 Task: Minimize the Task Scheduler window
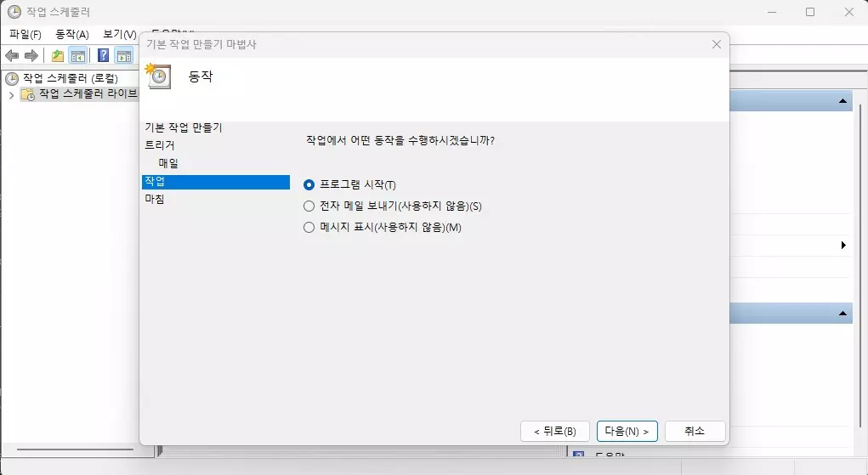772,12
